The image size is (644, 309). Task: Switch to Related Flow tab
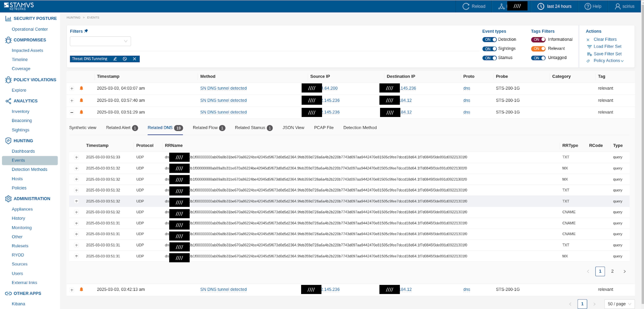click(209, 128)
